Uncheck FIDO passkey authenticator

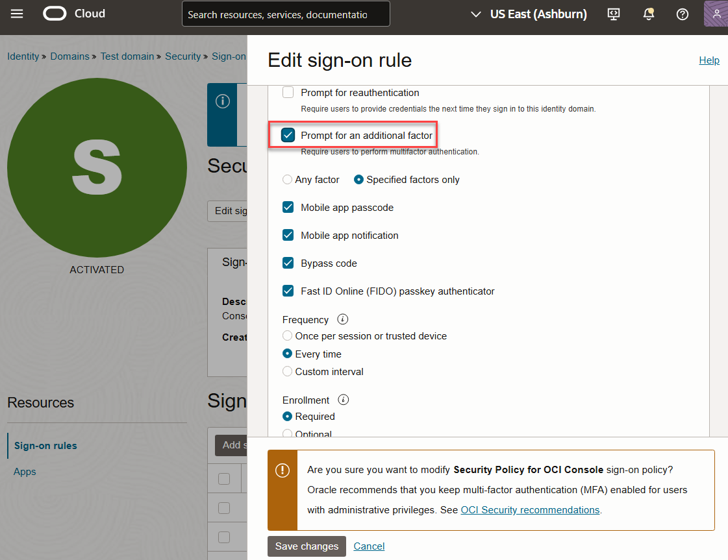[x=288, y=291]
